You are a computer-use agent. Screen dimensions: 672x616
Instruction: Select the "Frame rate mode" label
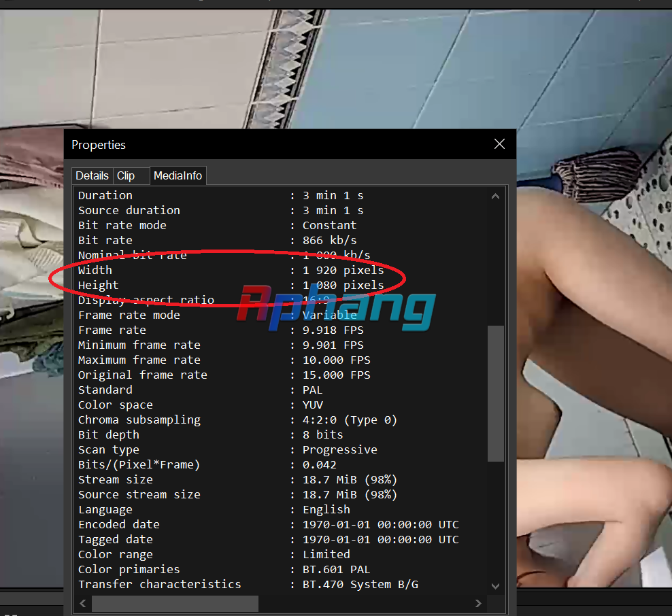click(129, 315)
